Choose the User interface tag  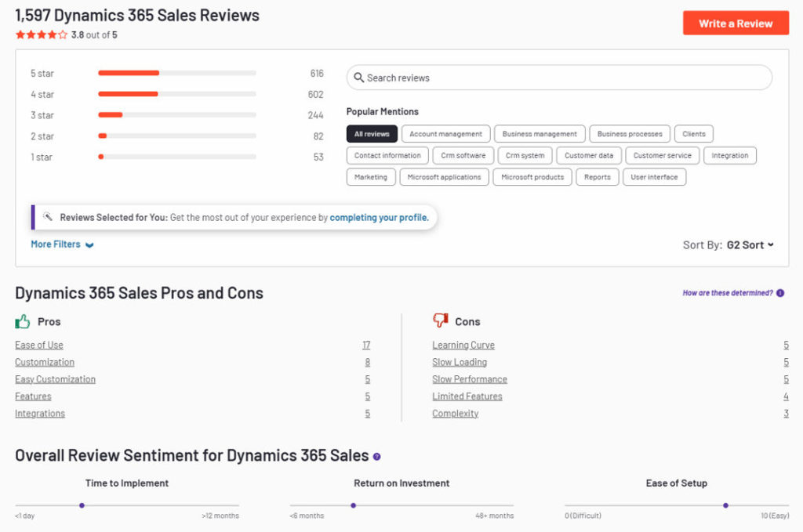tap(654, 177)
